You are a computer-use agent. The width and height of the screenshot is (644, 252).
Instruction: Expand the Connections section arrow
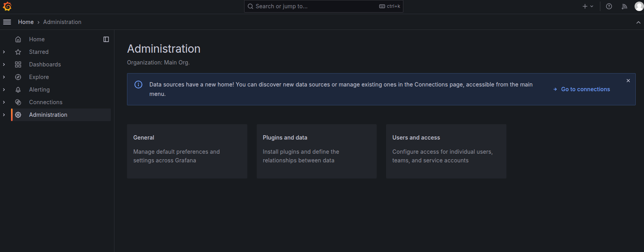(4, 102)
